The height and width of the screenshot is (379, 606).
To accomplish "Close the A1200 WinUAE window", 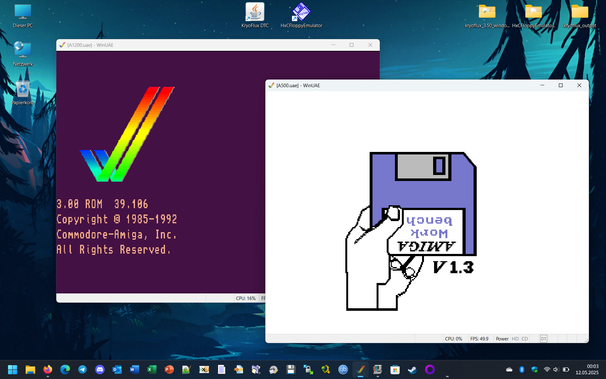I will click(370, 45).
